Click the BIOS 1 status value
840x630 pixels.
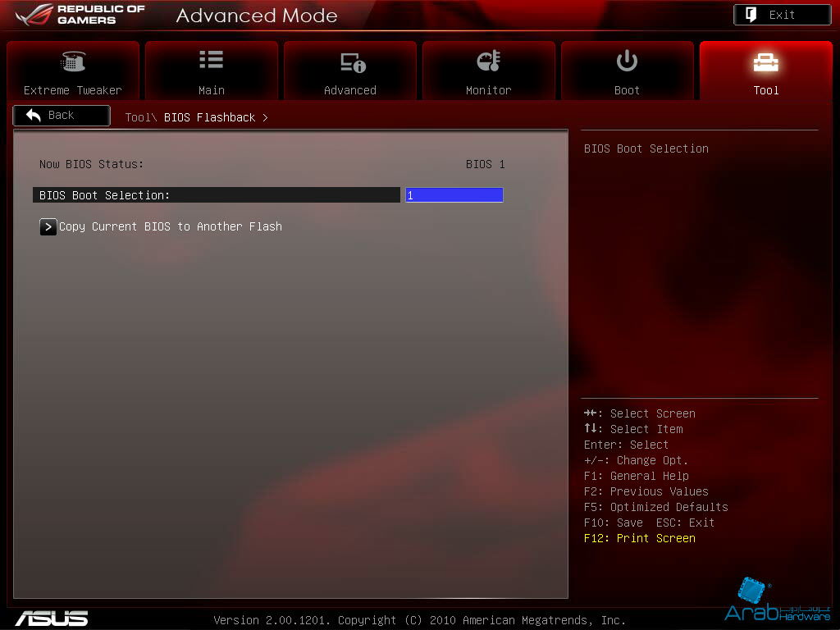pyautogui.click(x=486, y=164)
